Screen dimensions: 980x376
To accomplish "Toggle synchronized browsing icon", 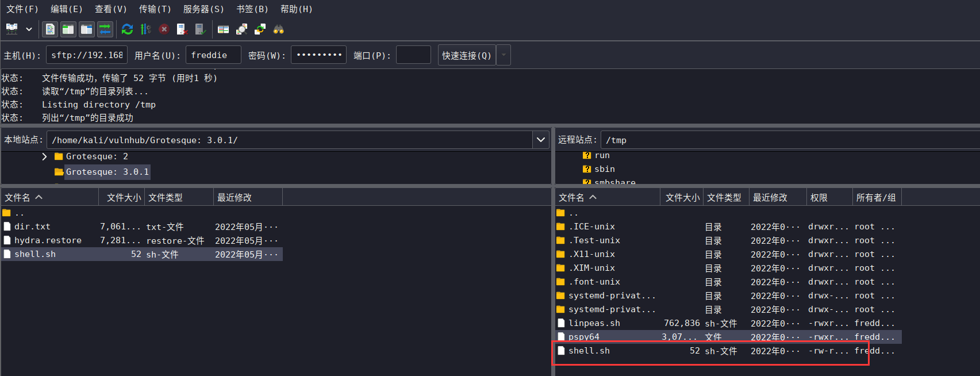I will pos(260,29).
